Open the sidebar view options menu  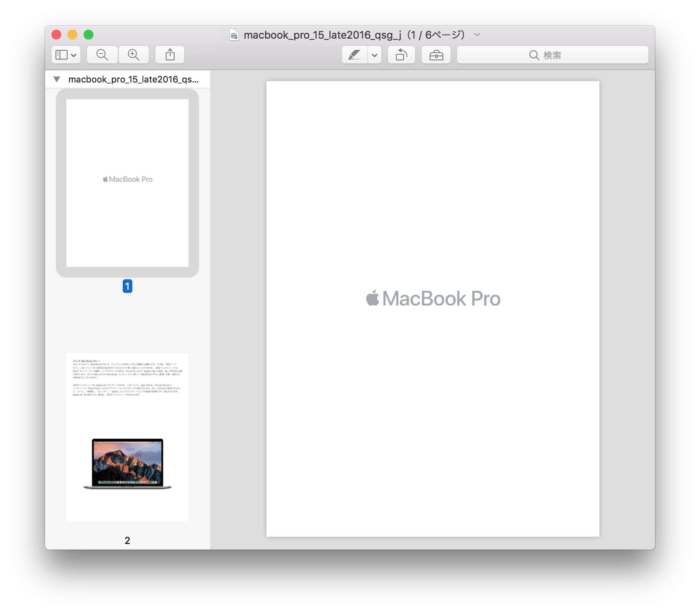pyautogui.click(x=66, y=55)
